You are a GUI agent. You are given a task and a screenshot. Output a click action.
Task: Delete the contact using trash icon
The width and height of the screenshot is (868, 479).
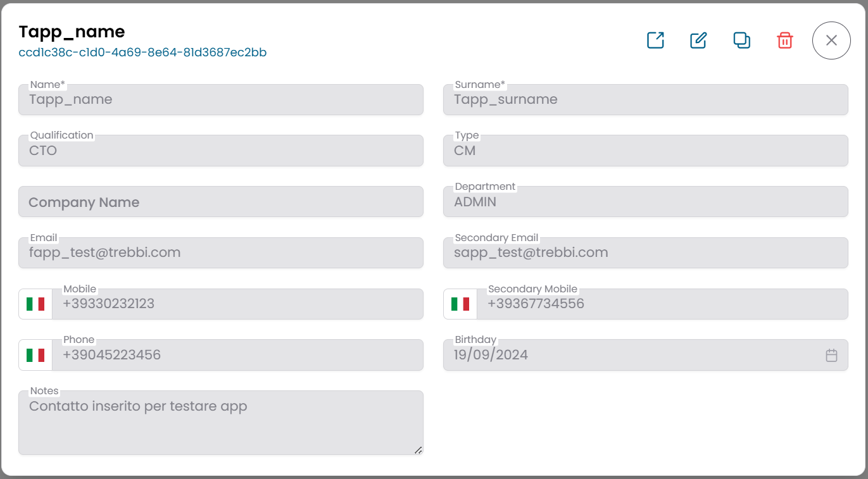(784, 40)
